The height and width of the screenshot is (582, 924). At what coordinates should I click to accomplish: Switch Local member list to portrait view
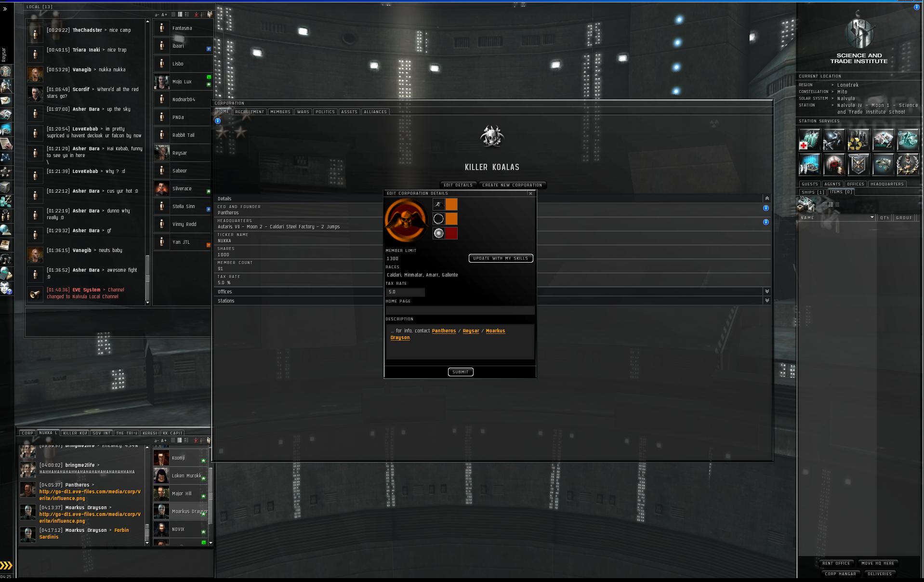[x=186, y=14]
